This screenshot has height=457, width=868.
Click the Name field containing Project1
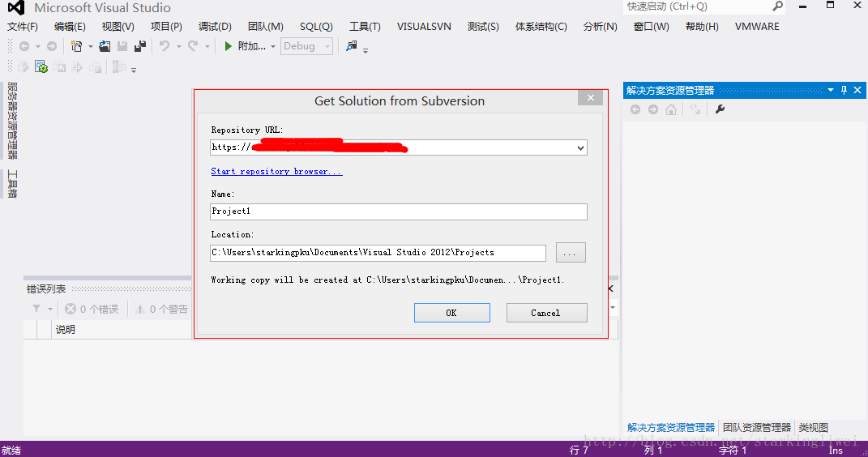click(x=399, y=211)
